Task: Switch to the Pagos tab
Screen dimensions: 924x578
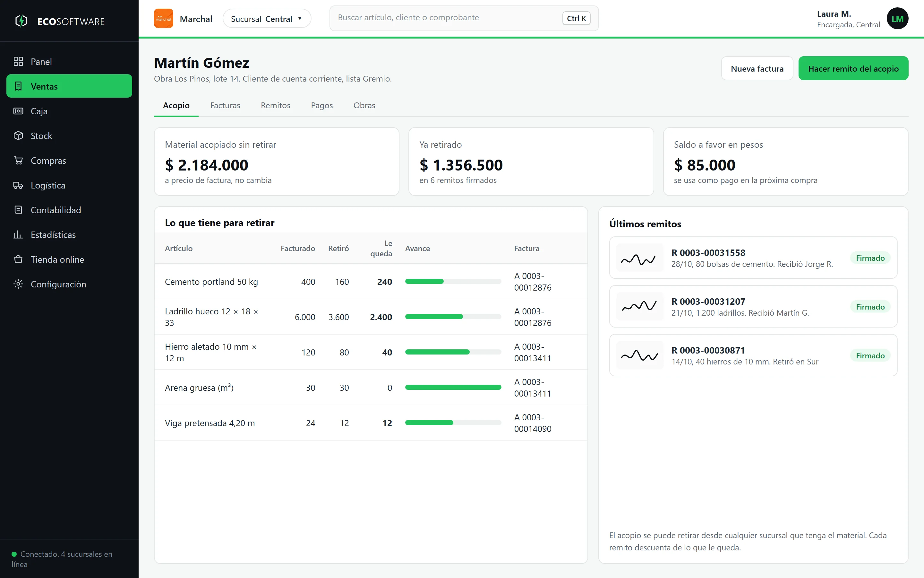Action: (322, 106)
